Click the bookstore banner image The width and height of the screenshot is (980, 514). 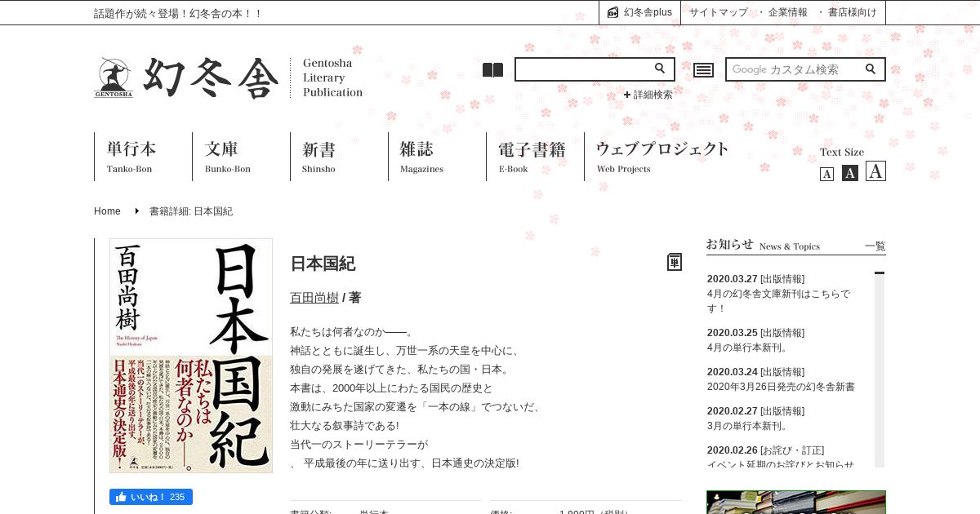point(796,502)
